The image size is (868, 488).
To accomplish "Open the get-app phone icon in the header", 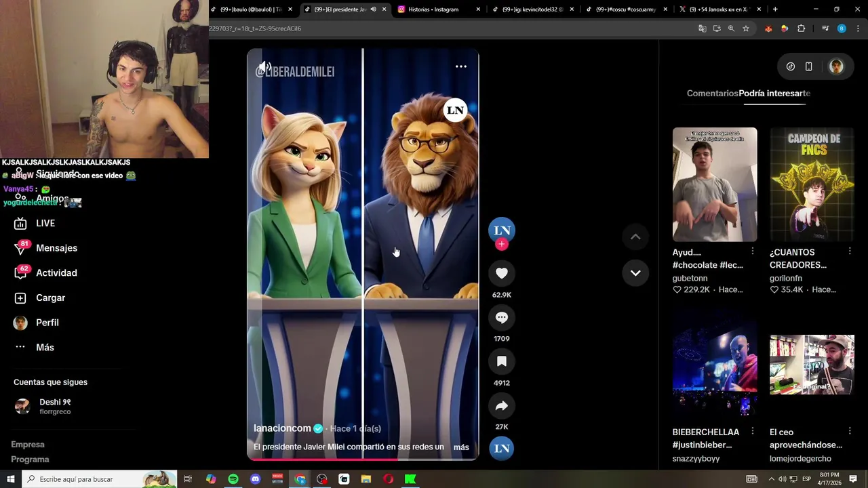I will coord(808,66).
